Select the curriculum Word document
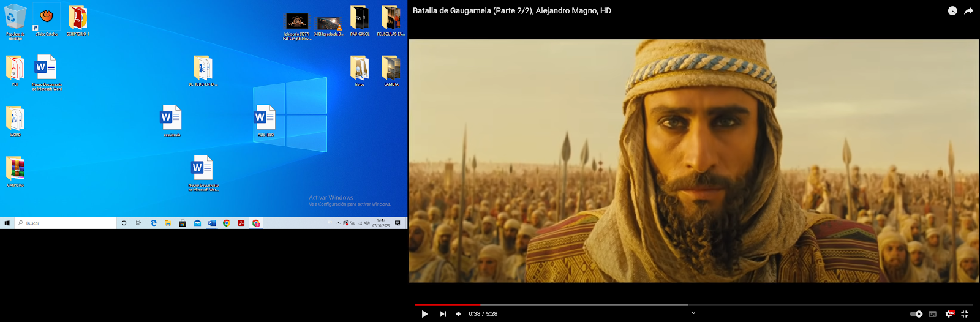 pyautogui.click(x=171, y=121)
